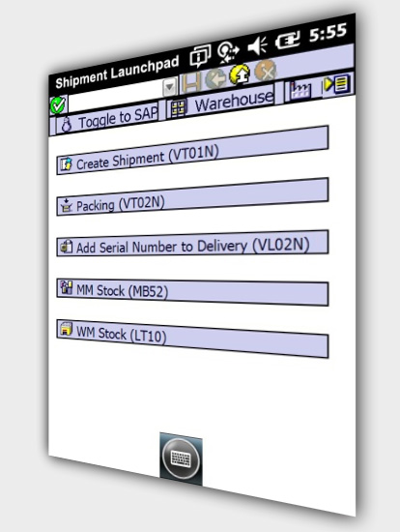Screen dimensions: 400x532
Task: Select Add Serial Number to Delivery (VL02N)
Action: [x=192, y=243]
